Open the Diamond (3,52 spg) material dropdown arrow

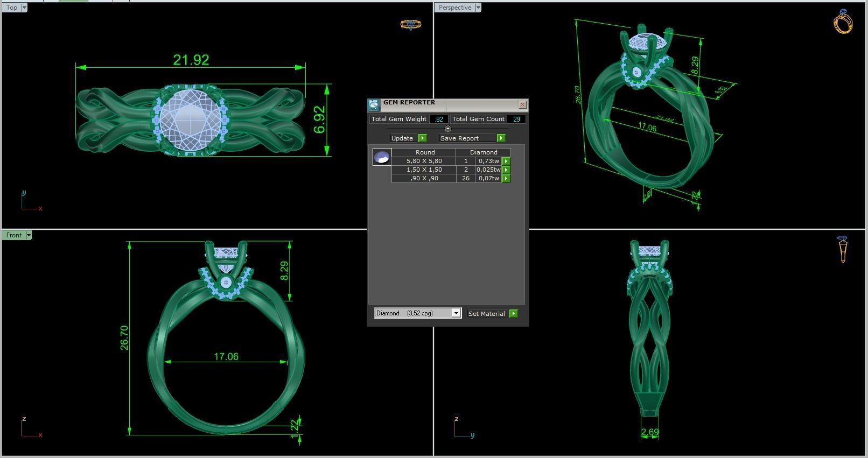pyautogui.click(x=456, y=313)
